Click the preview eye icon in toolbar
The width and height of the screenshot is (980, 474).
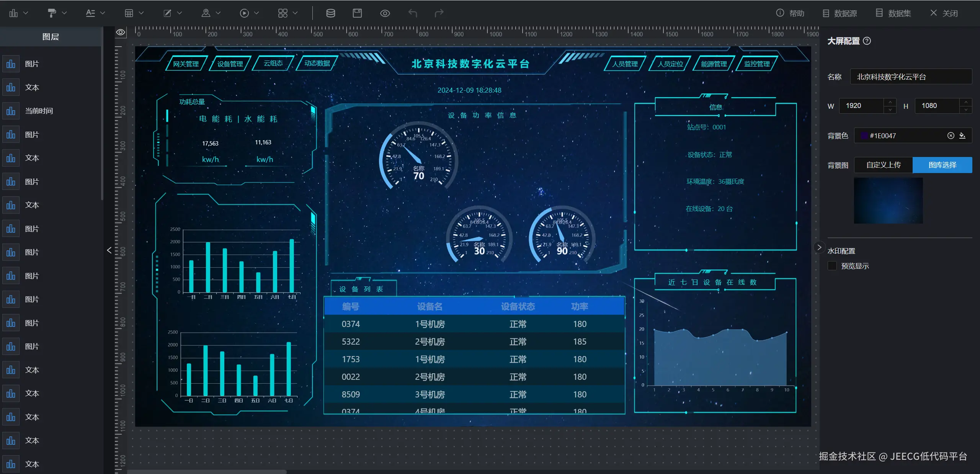385,13
